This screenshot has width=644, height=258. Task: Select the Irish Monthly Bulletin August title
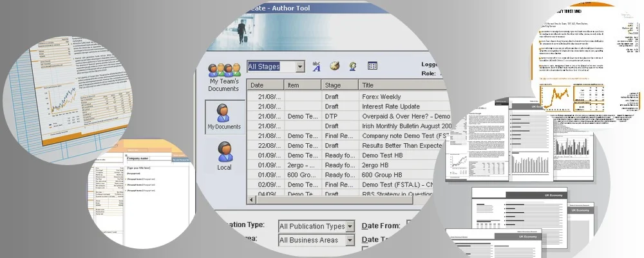coord(406,126)
